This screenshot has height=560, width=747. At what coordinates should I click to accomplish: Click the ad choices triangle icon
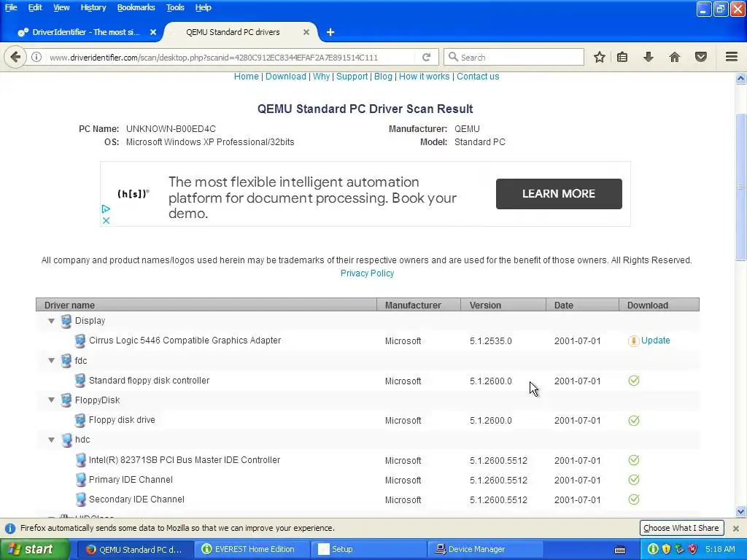click(106, 209)
